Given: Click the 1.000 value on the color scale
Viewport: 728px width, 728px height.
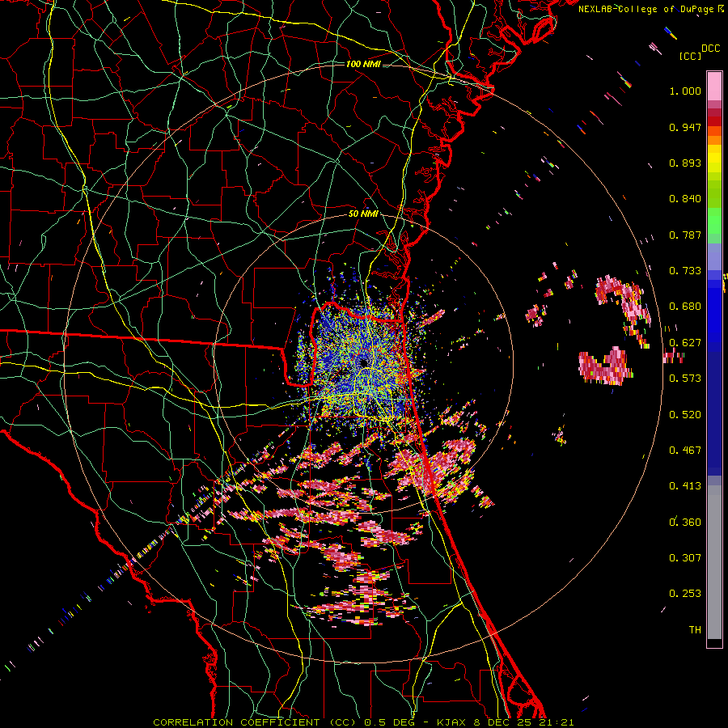Looking at the screenshot, I should (x=685, y=91).
